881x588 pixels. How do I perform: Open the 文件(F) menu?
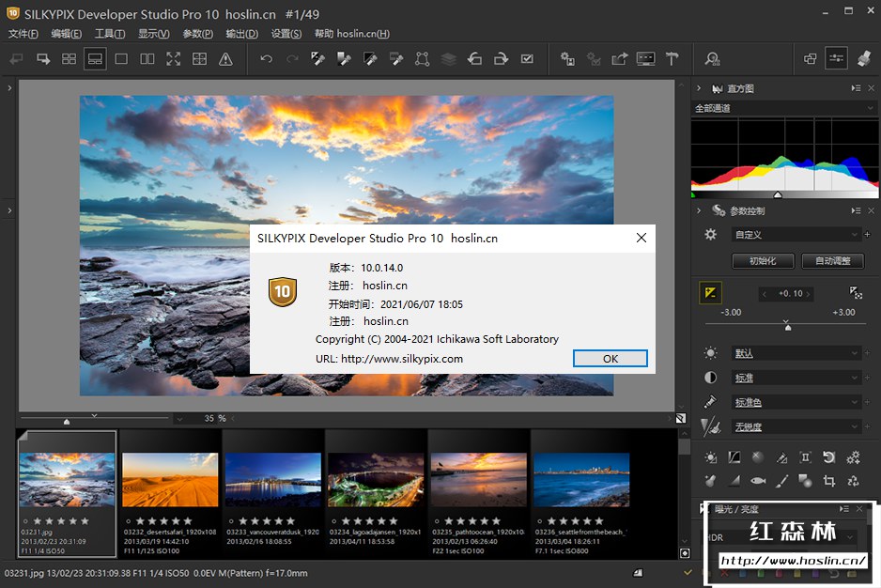(23, 34)
